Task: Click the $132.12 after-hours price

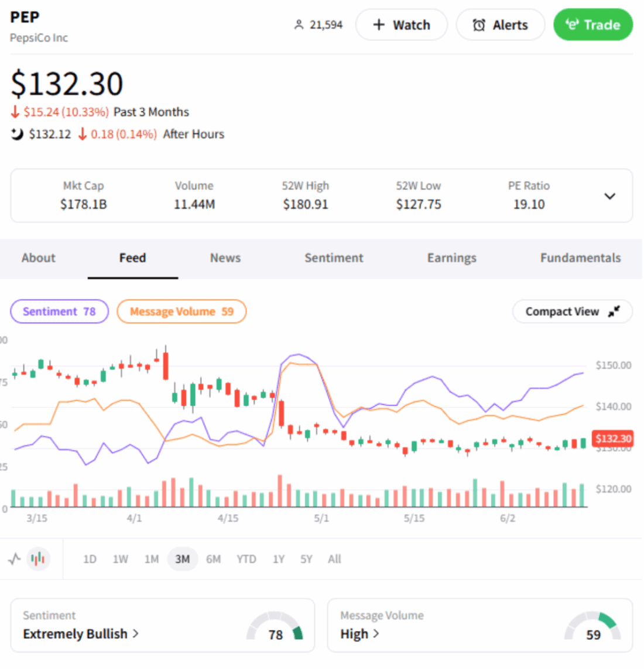Action: 50,134
